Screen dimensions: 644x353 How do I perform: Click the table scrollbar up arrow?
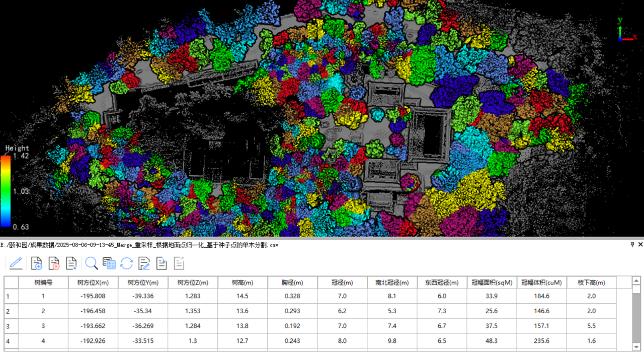click(x=636, y=280)
